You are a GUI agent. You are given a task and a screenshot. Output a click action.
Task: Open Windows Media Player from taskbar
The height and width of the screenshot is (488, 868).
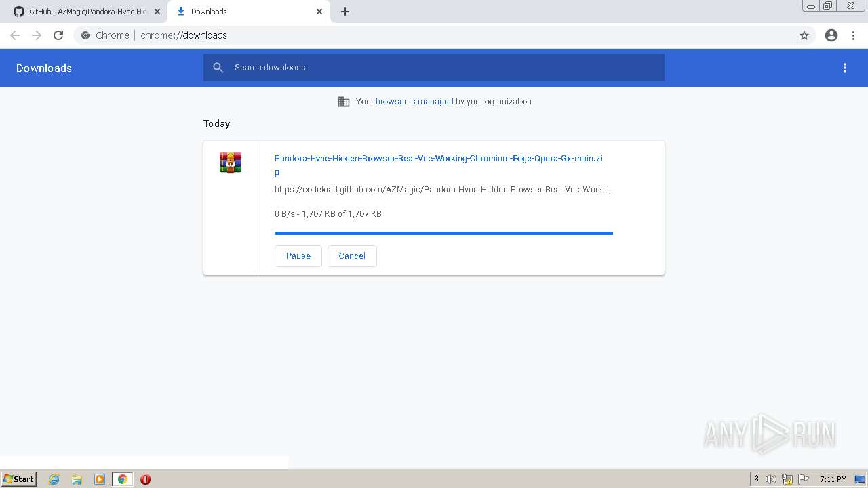click(x=100, y=479)
